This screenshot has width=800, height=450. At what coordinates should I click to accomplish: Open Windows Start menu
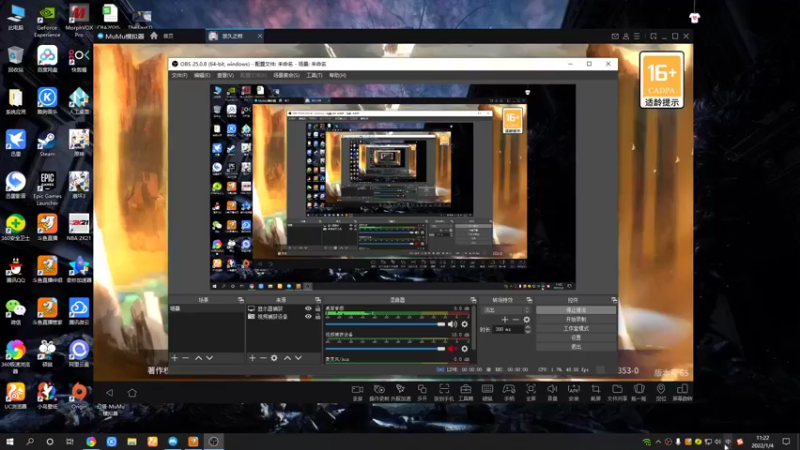(x=10, y=441)
